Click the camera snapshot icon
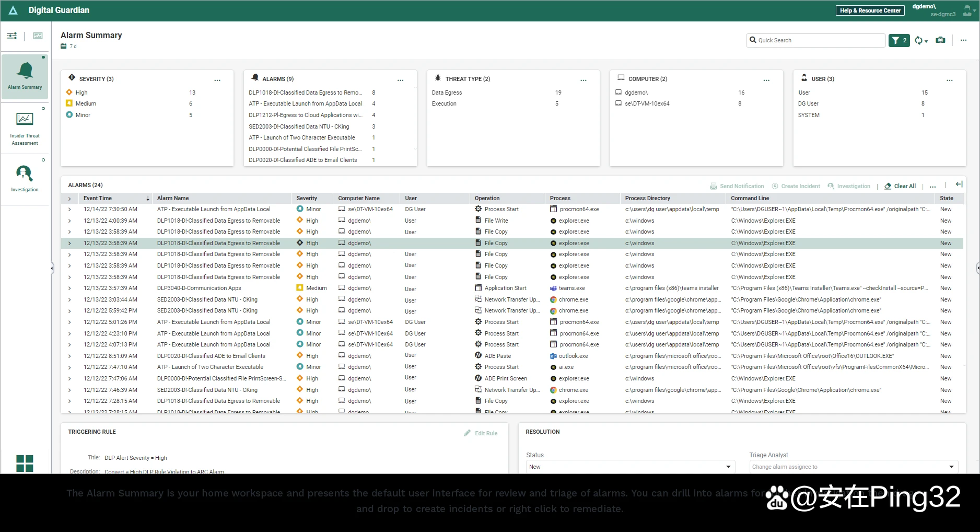 [940, 40]
